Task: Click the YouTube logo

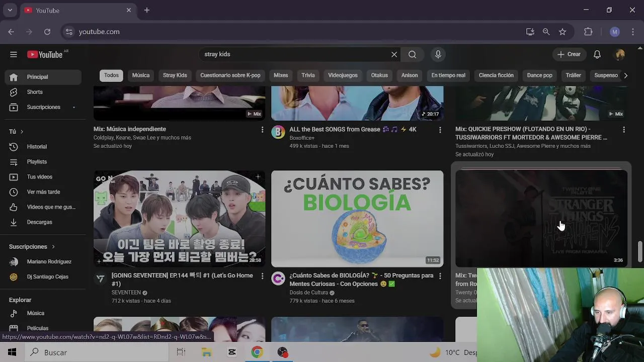Action: click(x=45, y=54)
